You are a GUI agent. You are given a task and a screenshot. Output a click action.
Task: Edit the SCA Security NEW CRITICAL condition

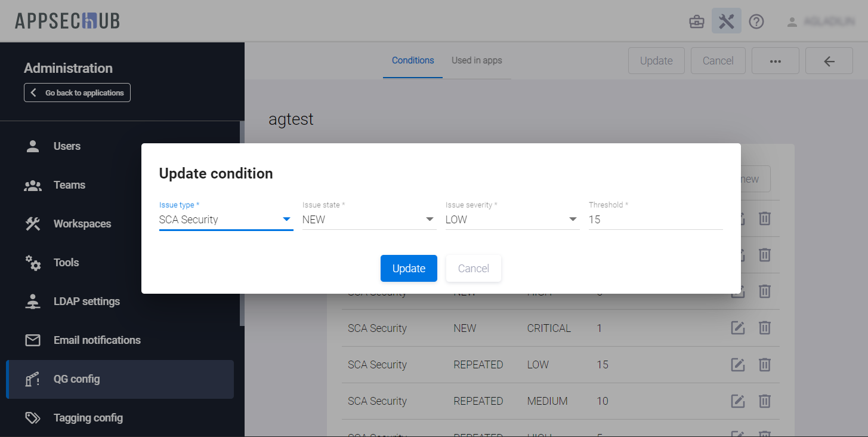[738, 328]
